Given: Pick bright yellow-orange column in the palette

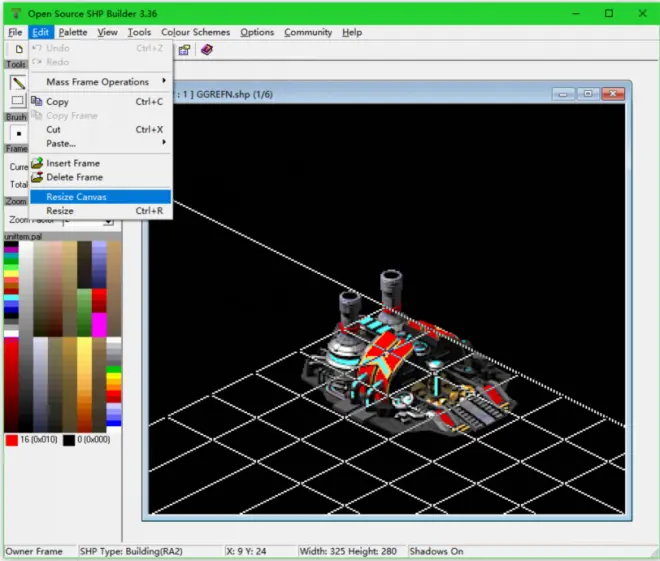Looking at the screenshot, I should click(84, 384).
